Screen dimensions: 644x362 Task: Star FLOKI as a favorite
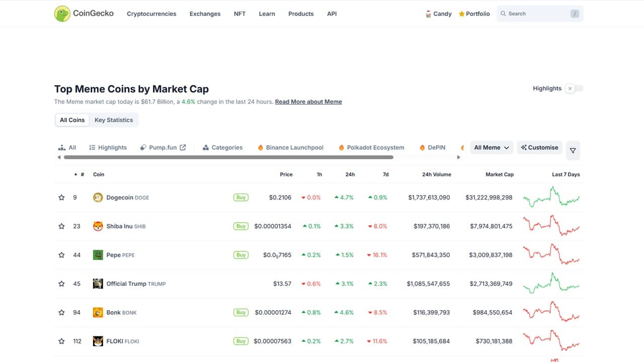pos(61,341)
